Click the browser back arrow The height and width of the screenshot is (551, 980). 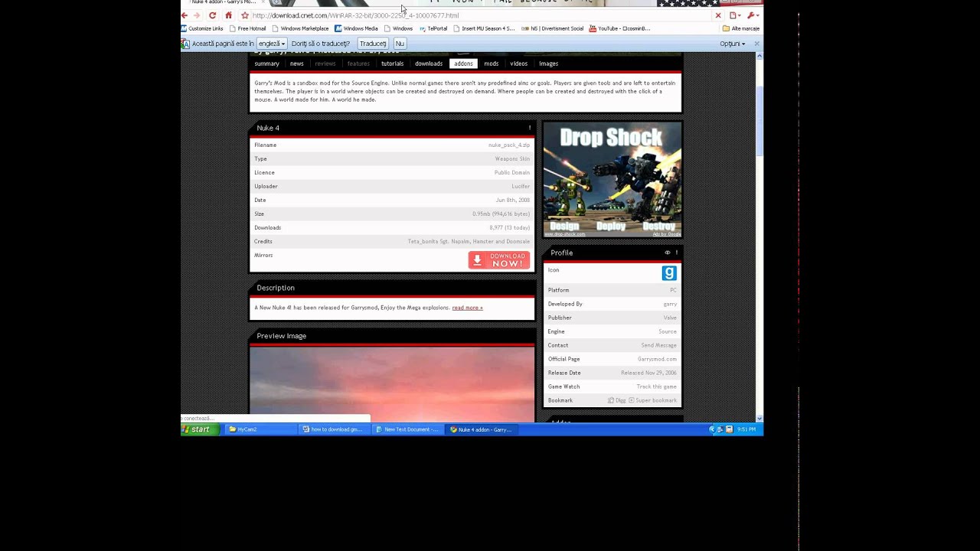(x=184, y=15)
